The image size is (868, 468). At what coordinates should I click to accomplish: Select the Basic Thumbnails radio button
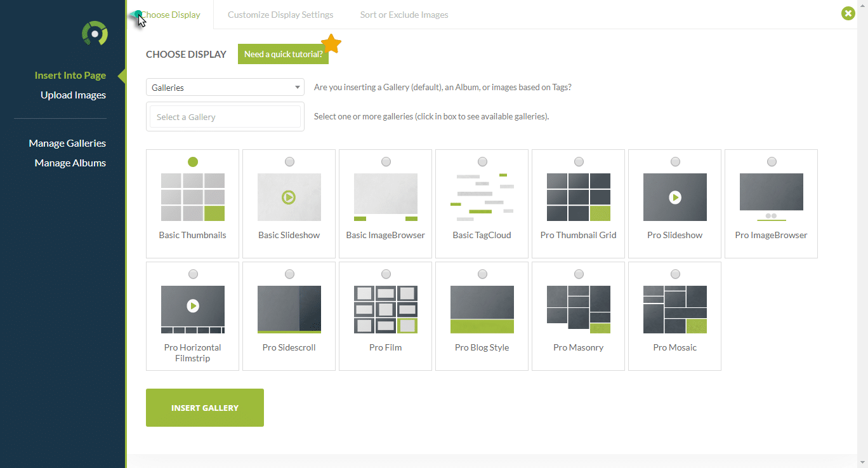click(x=193, y=162)
